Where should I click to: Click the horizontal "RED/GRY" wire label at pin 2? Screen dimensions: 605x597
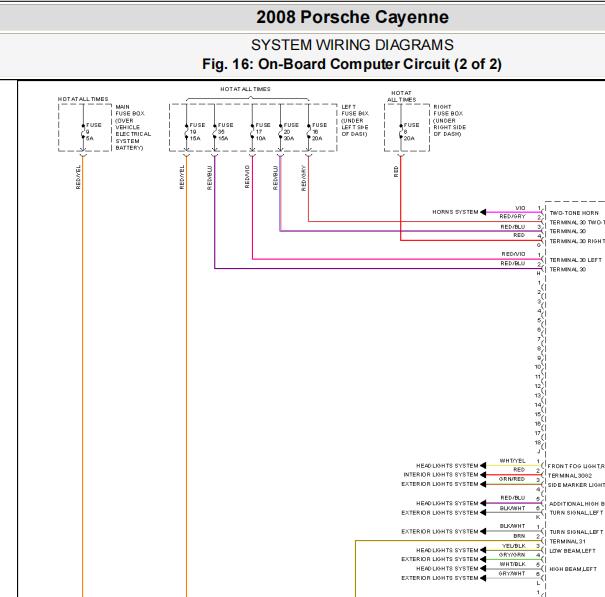tap(512, 216)
